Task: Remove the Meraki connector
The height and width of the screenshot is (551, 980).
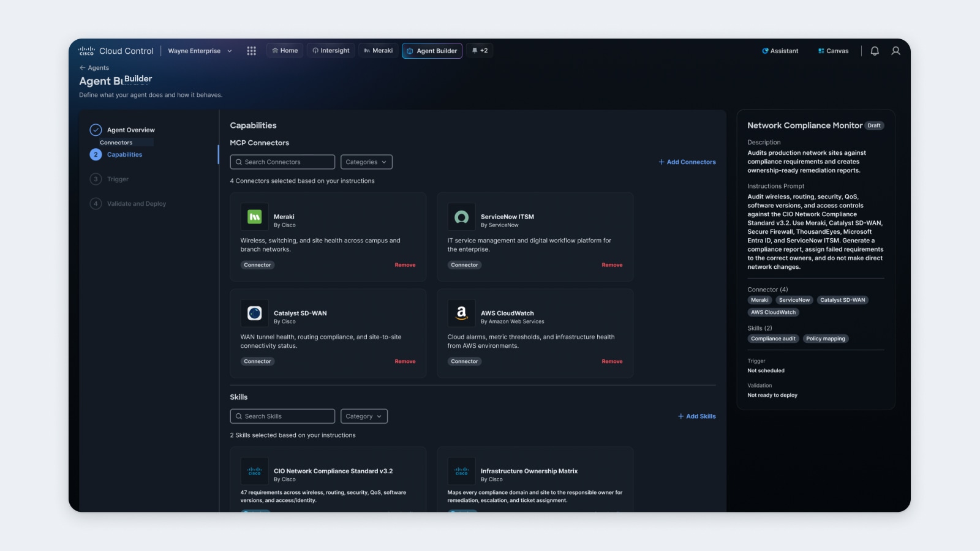Action: pos(405,265)
